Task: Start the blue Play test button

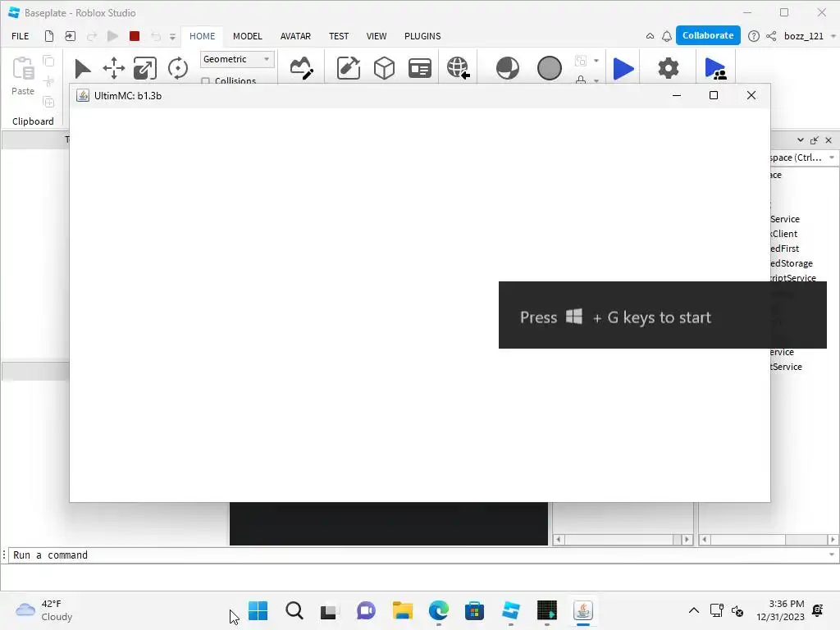Action: (623, 69)
